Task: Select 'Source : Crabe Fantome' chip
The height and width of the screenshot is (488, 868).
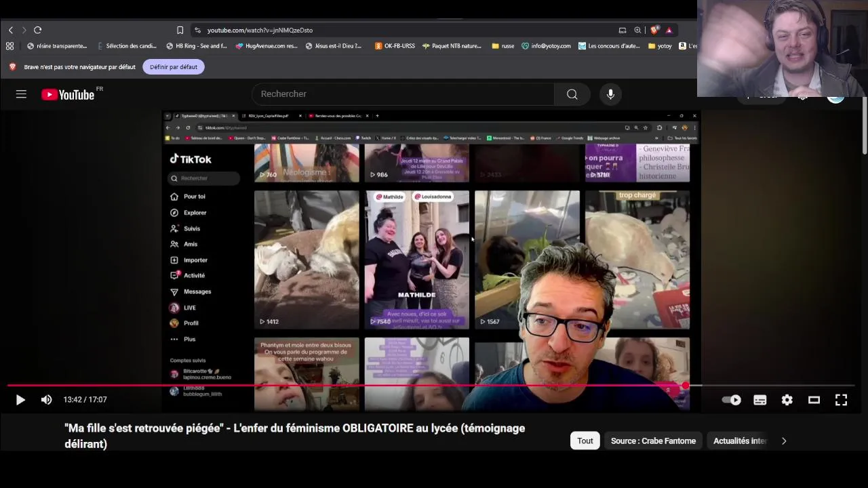Action: point(653,441)
